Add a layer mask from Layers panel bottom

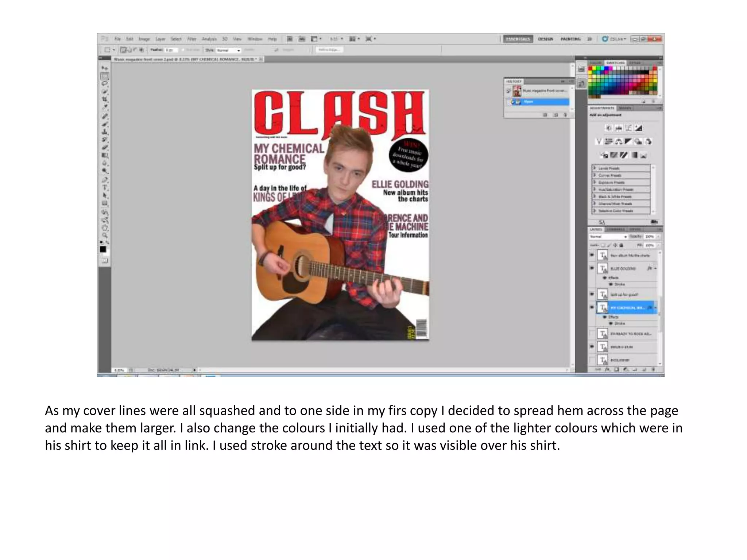pyautogui.click(x=616, y=370)
